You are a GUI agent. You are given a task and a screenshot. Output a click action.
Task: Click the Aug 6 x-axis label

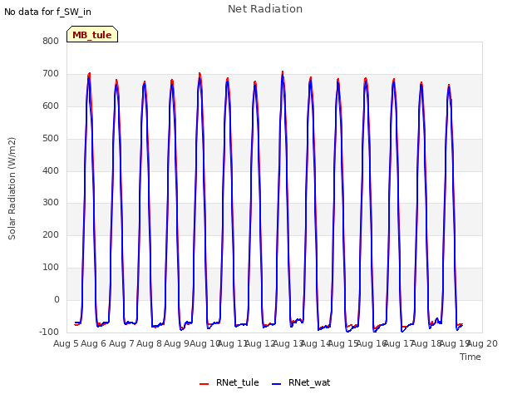click(94, 343)
